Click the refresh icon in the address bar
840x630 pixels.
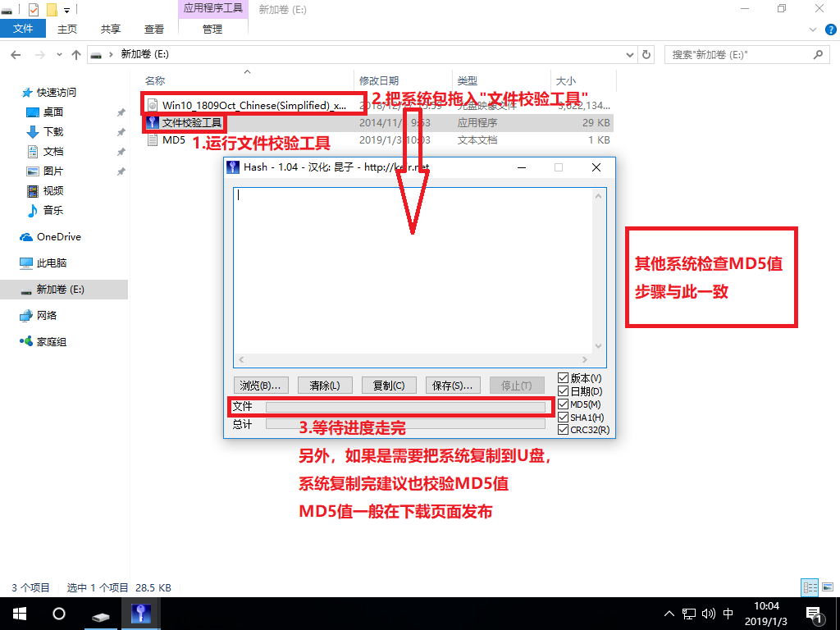(646, 54)
